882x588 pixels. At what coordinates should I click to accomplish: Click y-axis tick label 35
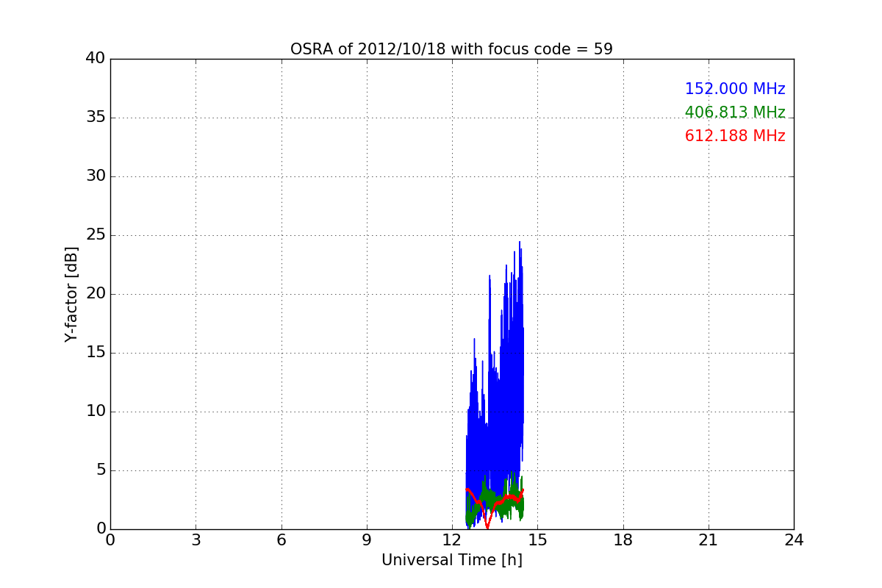pyautogui.click(x=96, y=118)
